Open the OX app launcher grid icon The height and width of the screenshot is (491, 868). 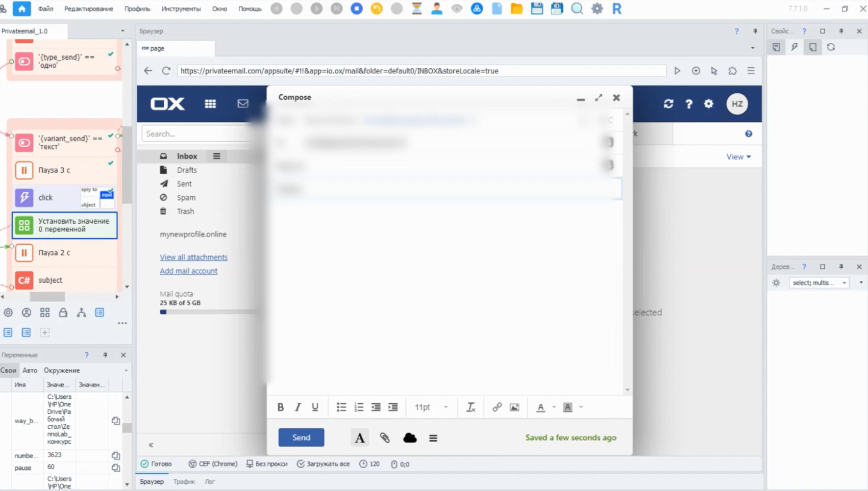pyautogui.click(x=210, y=104)
